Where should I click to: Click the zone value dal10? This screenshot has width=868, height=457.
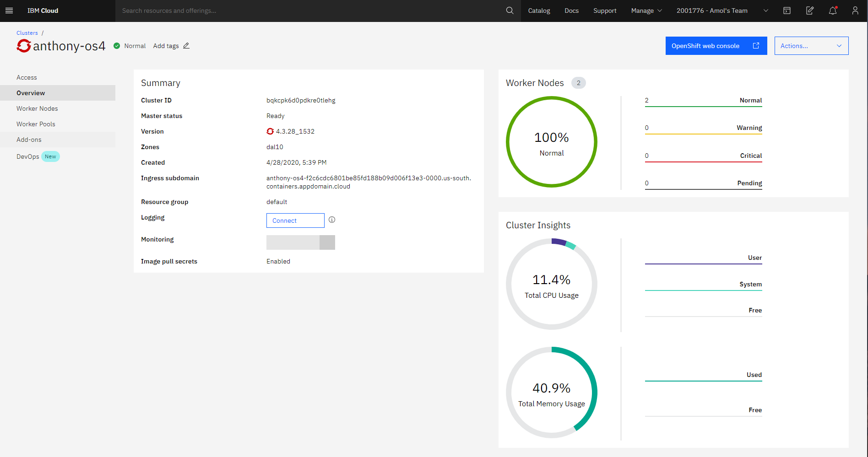pyautogui.click(x=275, y=147)
